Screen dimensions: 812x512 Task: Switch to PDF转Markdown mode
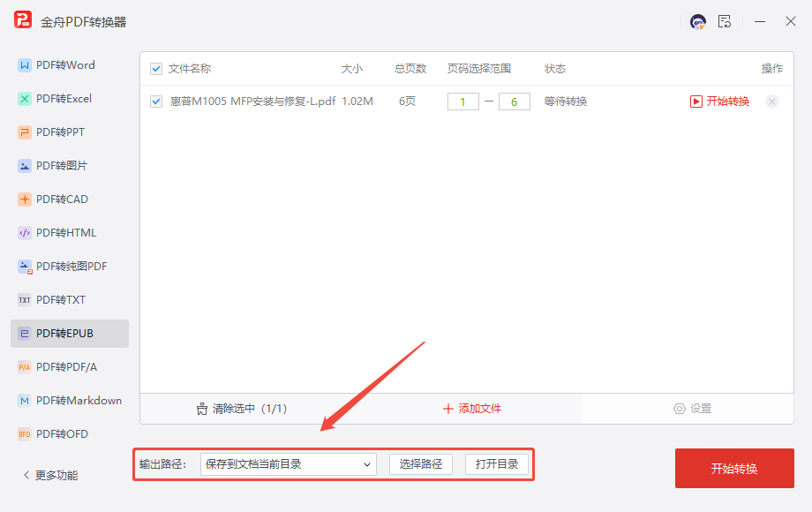[x=70, y=401]
